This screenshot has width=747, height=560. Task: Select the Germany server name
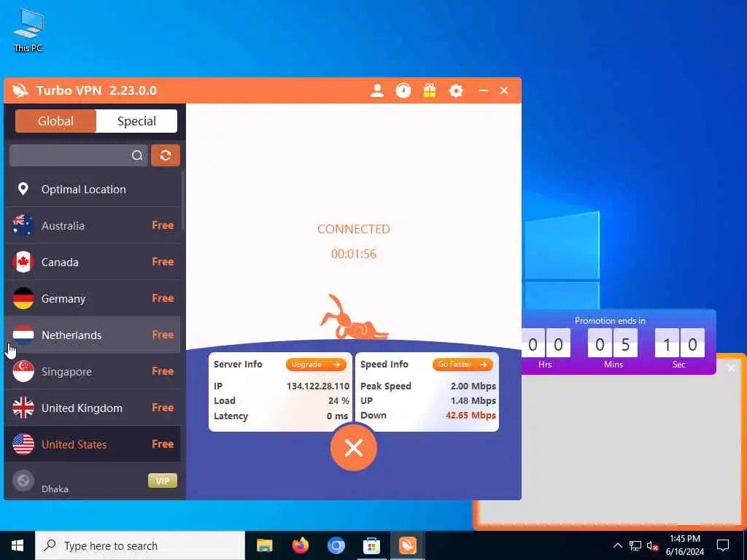pyautogui.click(x=63, y=298)
